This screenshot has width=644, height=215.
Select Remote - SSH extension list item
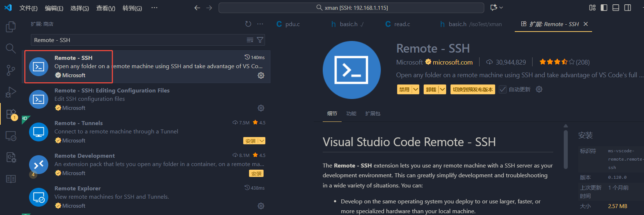point(146,67)
